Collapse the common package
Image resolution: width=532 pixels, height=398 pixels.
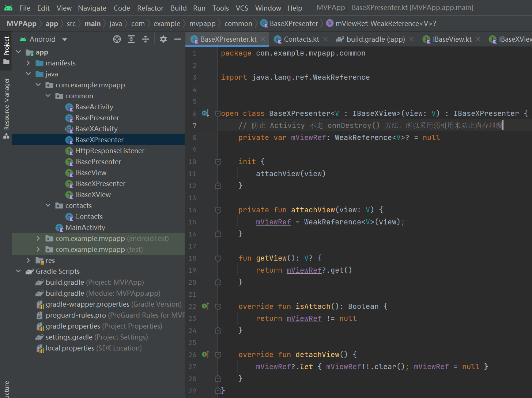48,96
